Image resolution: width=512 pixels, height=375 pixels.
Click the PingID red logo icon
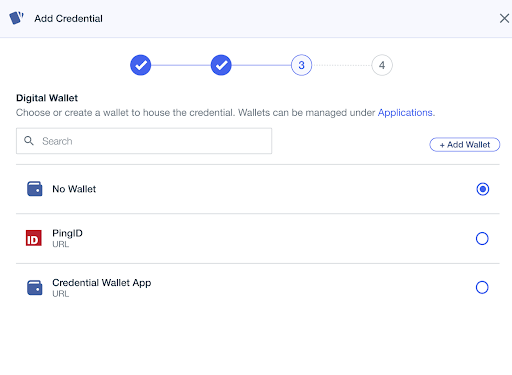point(34,238)
